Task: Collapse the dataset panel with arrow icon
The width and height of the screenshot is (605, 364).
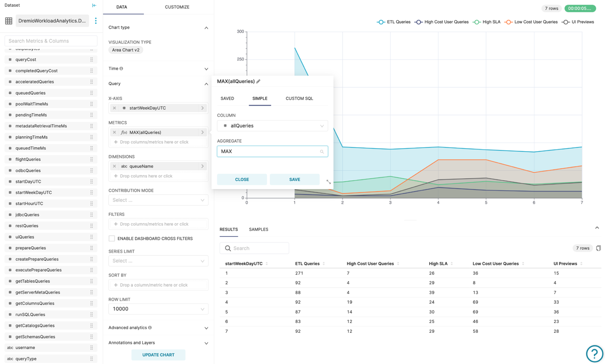Action: [x=94, y=5]
